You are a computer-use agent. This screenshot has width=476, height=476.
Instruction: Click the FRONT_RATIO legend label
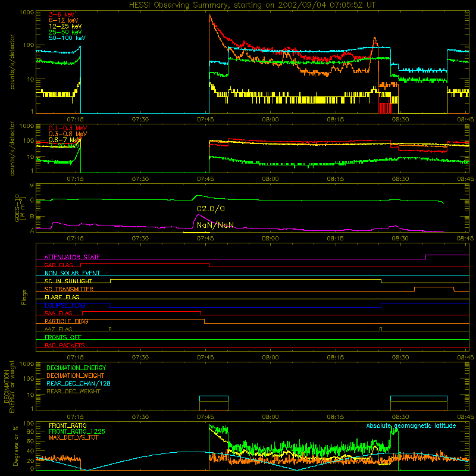68,425
